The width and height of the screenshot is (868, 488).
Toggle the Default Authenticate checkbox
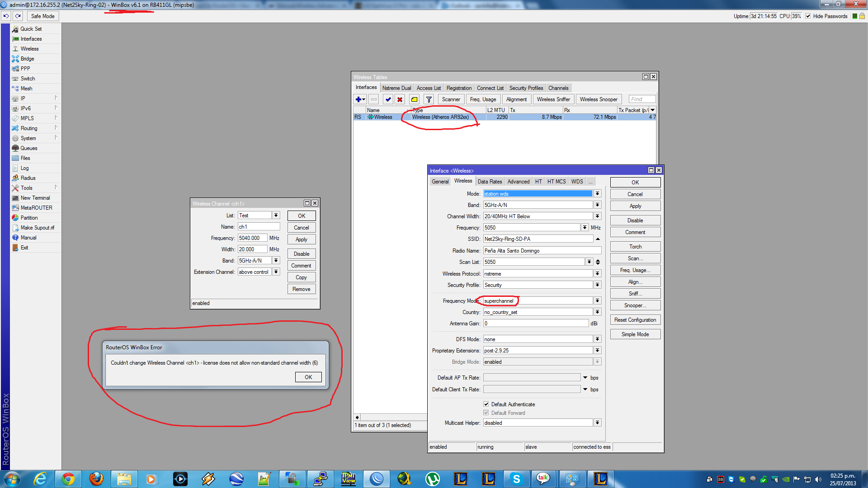click(486, 404)
